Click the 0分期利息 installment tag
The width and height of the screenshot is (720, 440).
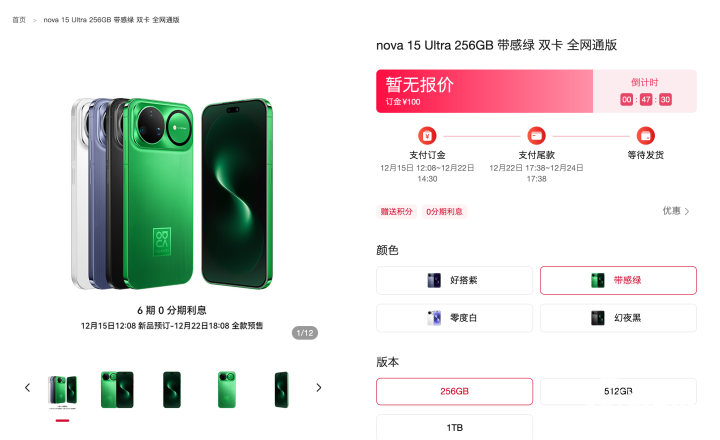tap(444, 212)
